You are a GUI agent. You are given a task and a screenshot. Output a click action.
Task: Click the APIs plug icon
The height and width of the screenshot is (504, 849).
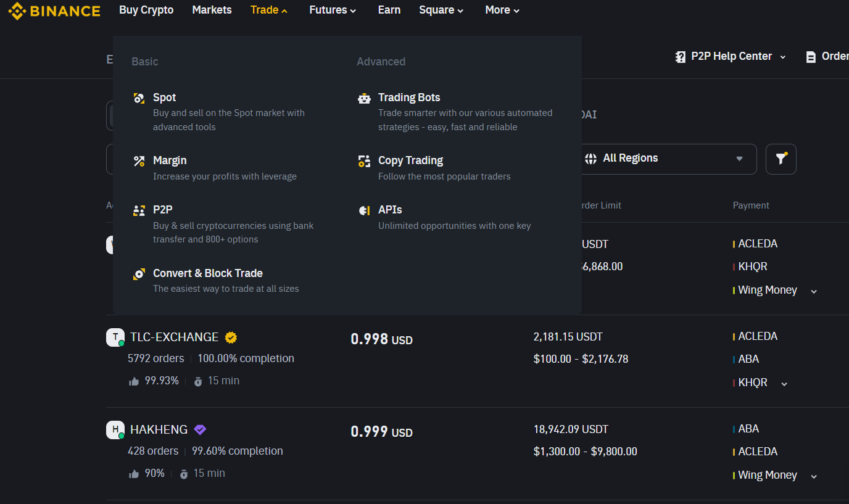(x=365, y=210)
